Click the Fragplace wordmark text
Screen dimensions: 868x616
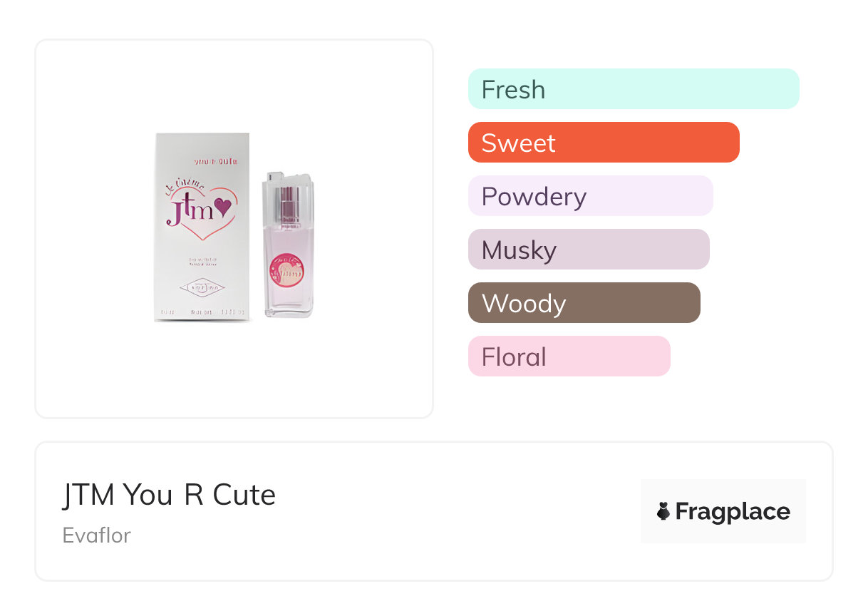pos(733,511)
